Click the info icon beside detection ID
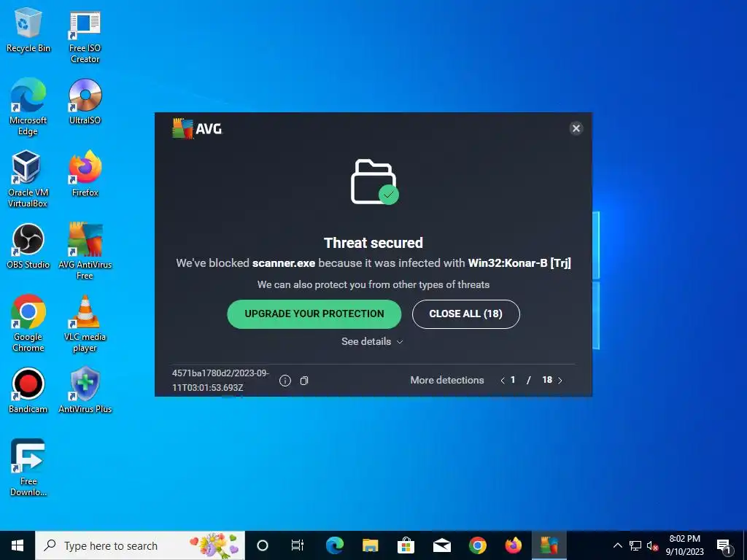 click(x=285, y=381)
